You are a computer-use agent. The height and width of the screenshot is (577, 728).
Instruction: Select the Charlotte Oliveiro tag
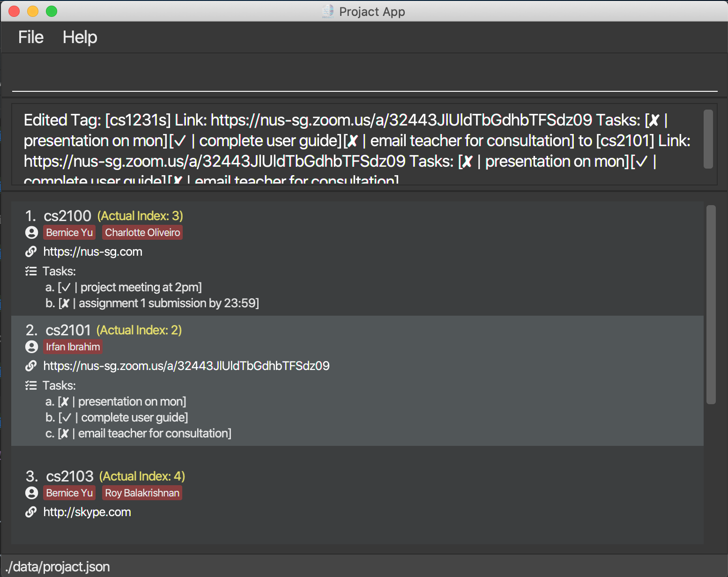(x=142, y=232)
